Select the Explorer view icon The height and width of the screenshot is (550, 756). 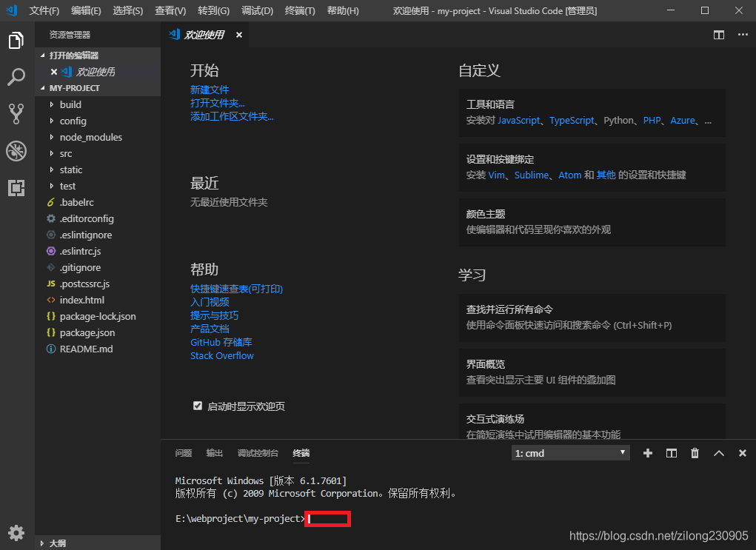click(16, 41)
